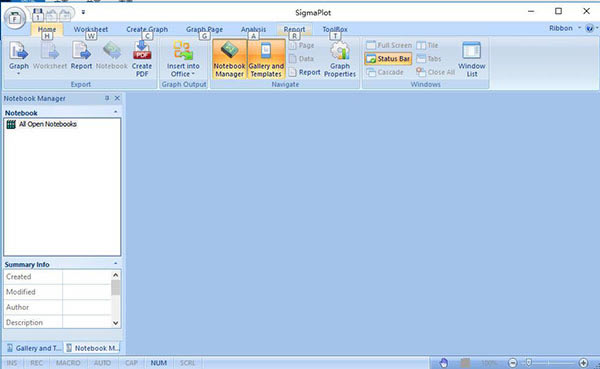Collapse the Summary Info section
The width and height of the screenshot is (600, 369).
tap(116, 264)
